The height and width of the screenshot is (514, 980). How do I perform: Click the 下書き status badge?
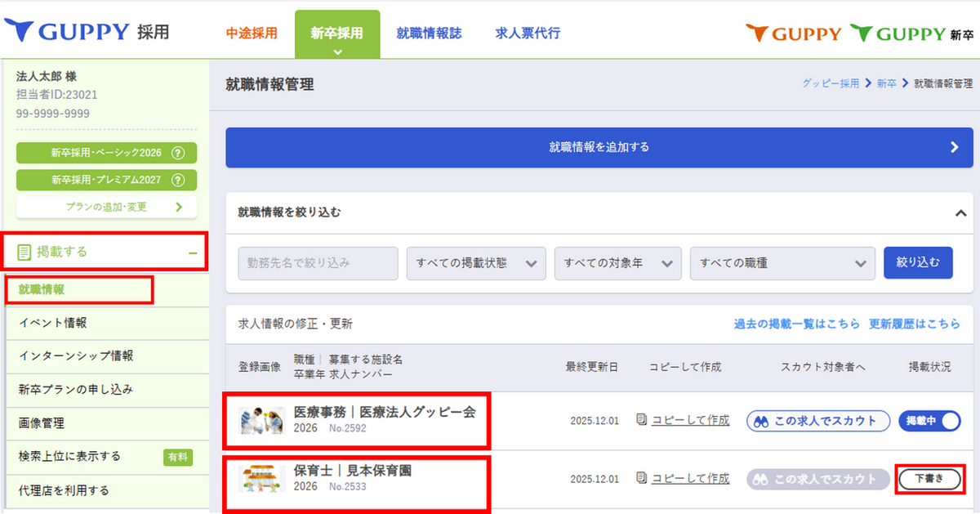pyautogui.click(x=929, y=479)
